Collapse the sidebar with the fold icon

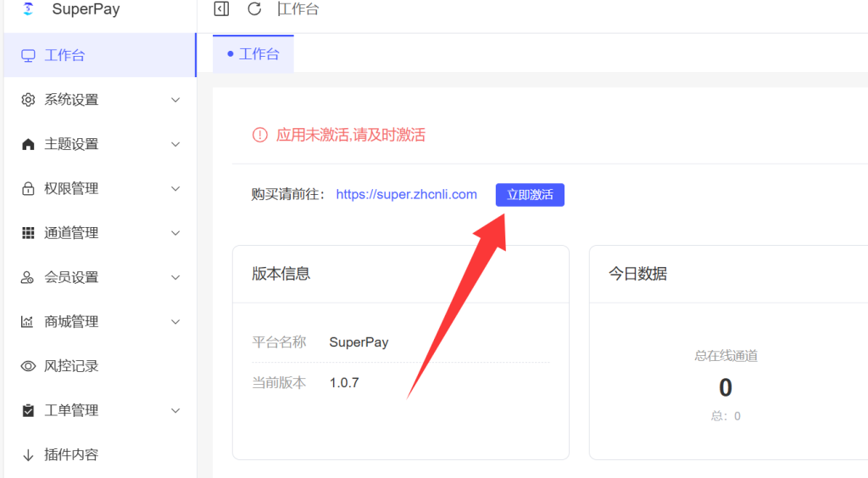221,9
